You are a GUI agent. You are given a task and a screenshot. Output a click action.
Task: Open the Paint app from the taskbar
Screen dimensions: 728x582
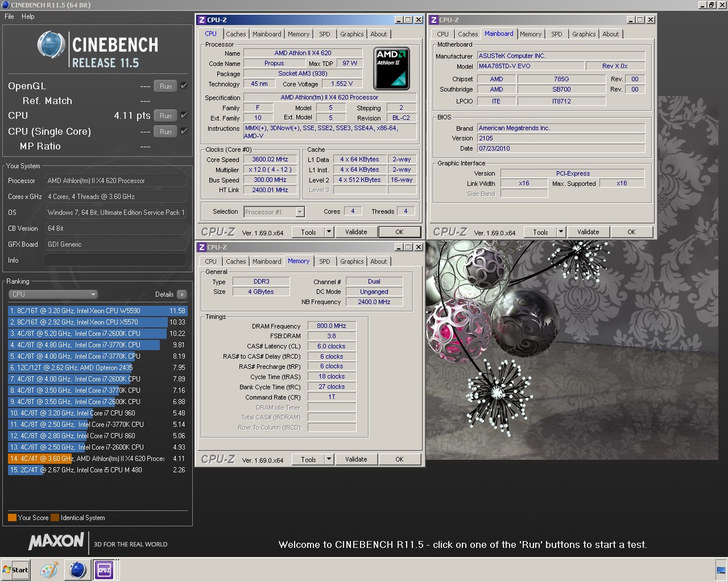point(49,569)
